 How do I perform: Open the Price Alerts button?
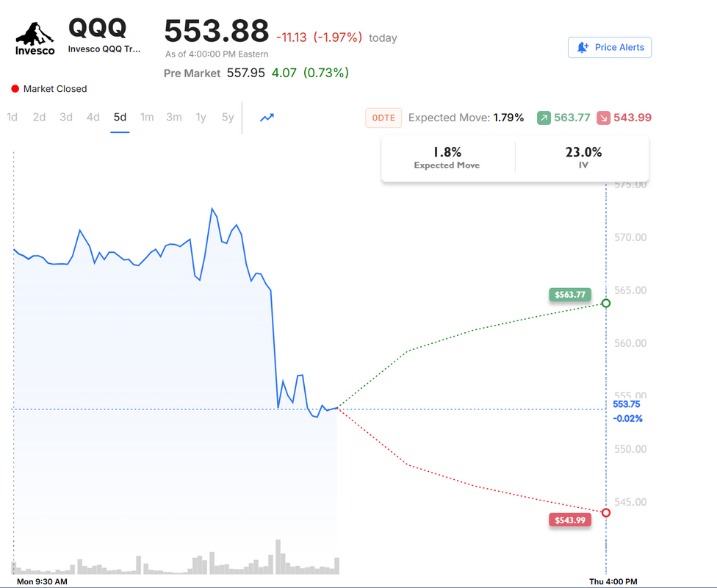[x=610, y=47]
